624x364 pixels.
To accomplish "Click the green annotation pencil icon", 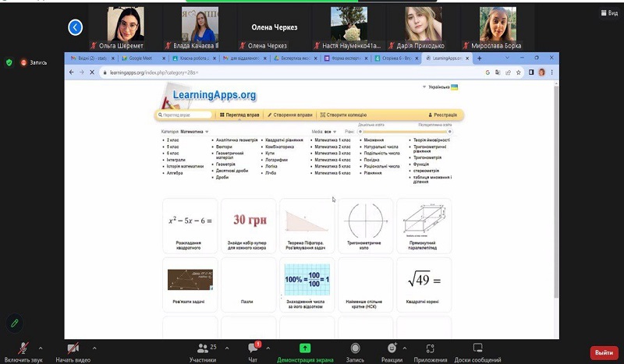I will pos(15,323).
